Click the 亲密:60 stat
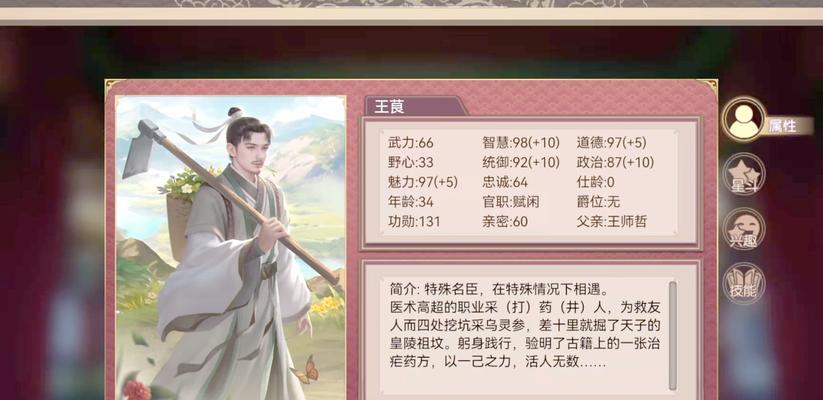 point(505,222)
